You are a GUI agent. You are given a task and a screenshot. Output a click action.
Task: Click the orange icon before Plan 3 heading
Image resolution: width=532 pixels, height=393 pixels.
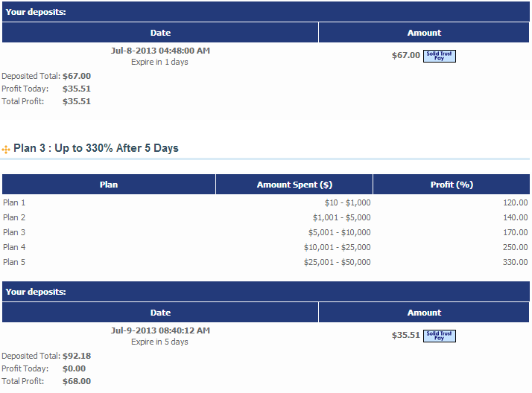click(x=7, y=150)
